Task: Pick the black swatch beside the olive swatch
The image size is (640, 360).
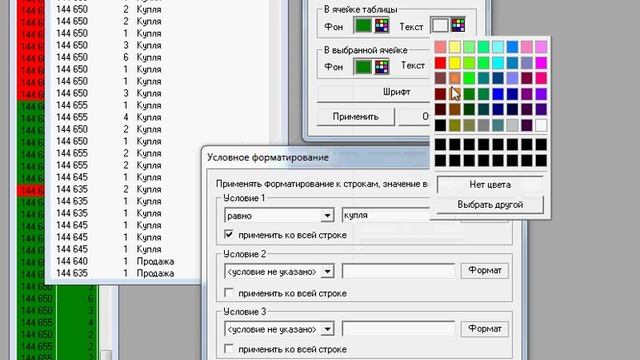Action: [x=440, y=125]
